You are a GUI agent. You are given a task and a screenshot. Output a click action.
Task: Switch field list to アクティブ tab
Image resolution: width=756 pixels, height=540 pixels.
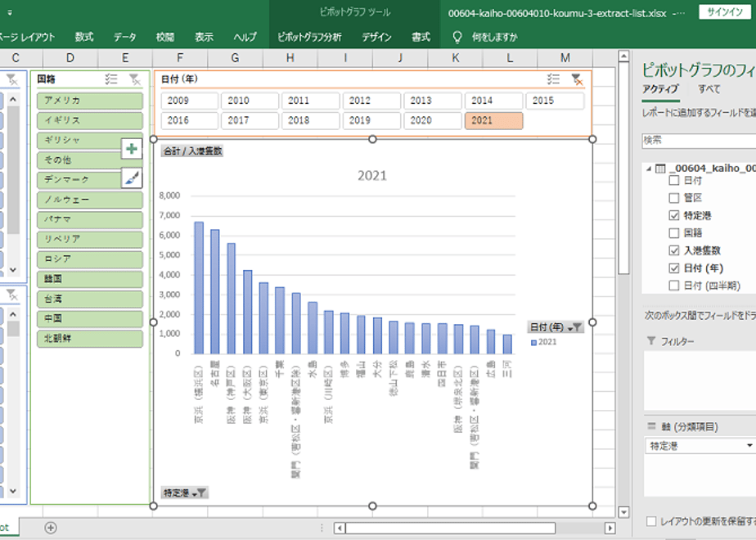[x=660, y=88]
